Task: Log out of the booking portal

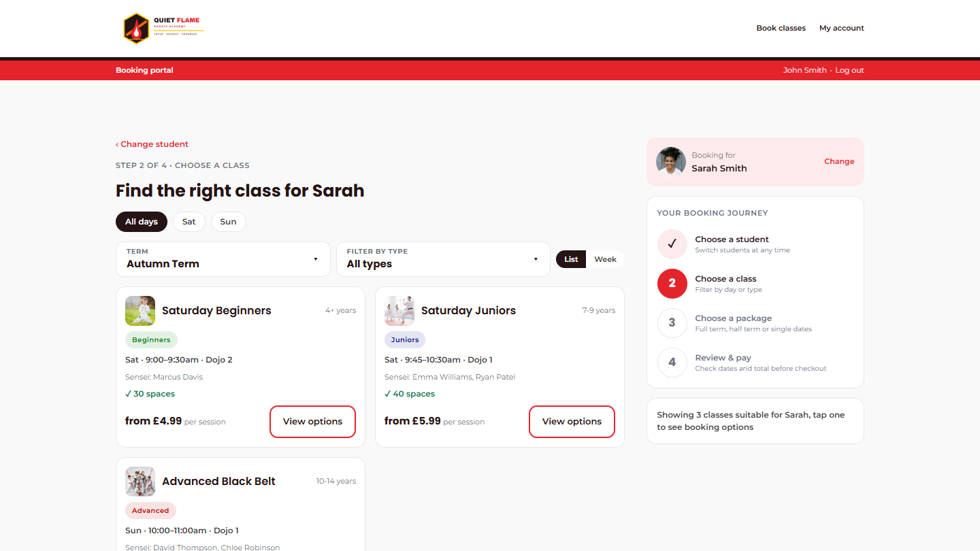Action: coord(850,70)
